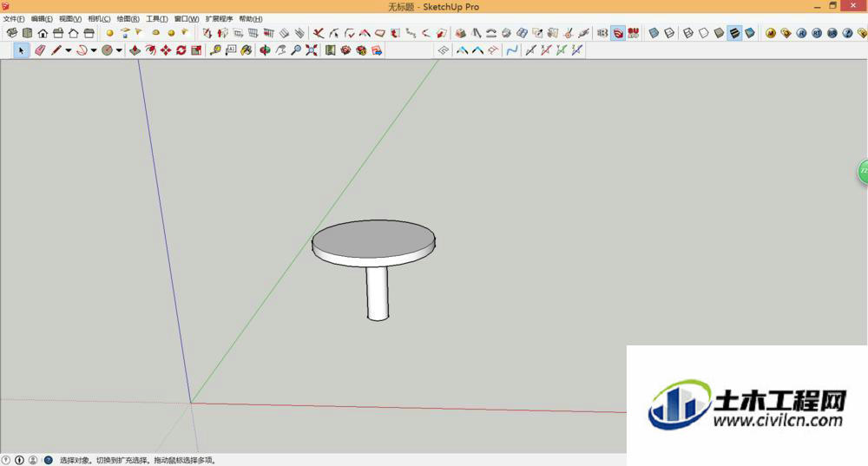
Task: Click the green floating badge at right edge
Action: coord(863,172)
